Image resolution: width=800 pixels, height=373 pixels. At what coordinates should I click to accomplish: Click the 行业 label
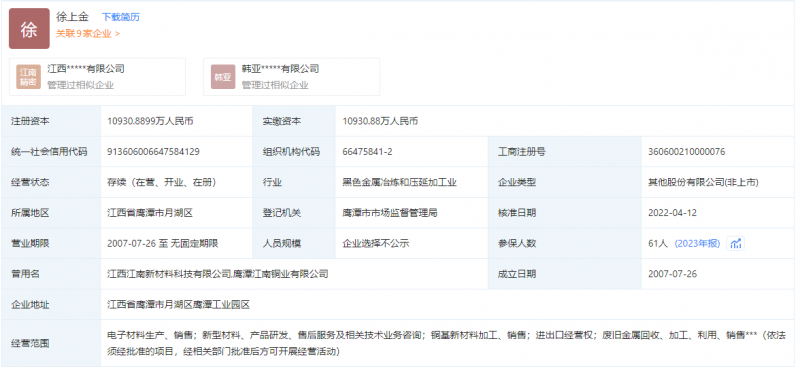pyautogui.click(x=272, y=183)
